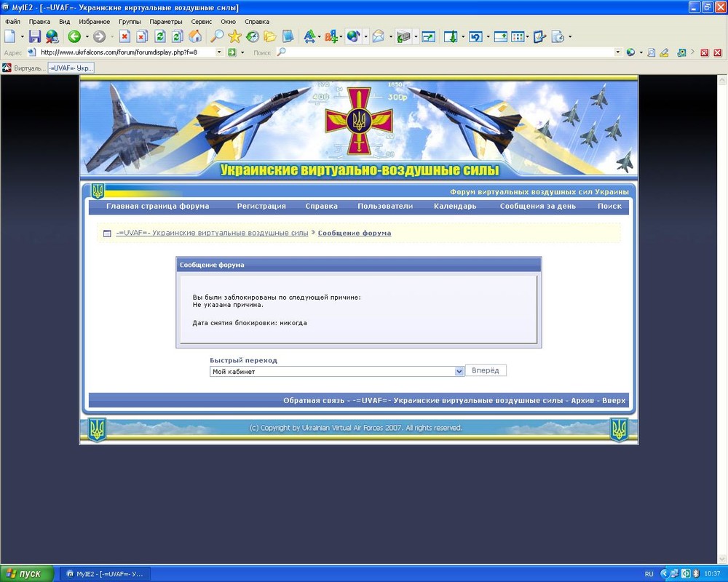Click the text size 'A' icon
Screen dimensions: 728x582
coord(309,36)
